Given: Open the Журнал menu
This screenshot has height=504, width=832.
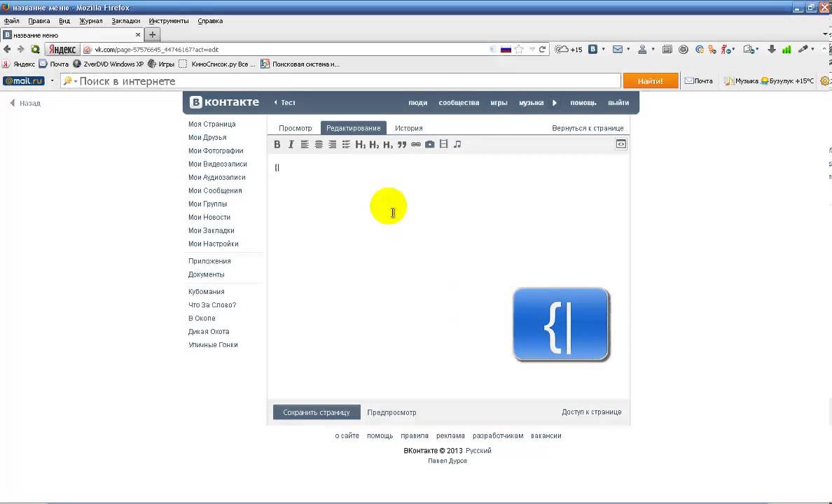Looking at the screenshot, I should pos(91,21).
